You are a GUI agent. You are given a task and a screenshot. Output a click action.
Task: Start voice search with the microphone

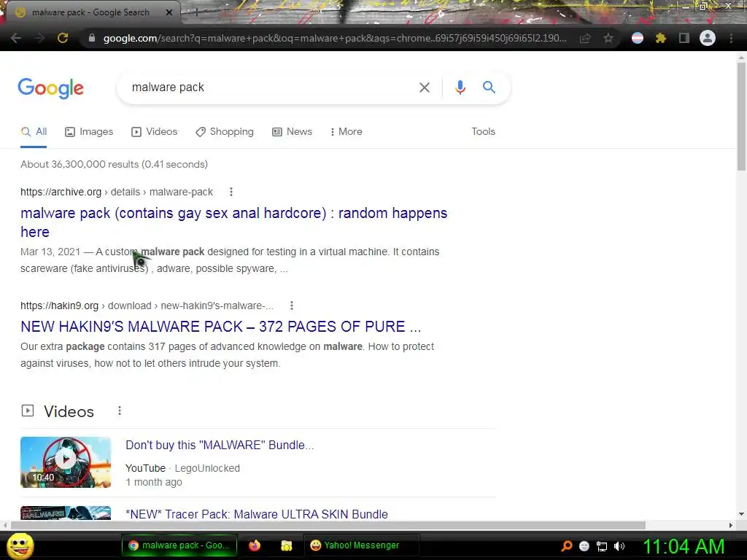pyautogui.click(x=460, y=87)
